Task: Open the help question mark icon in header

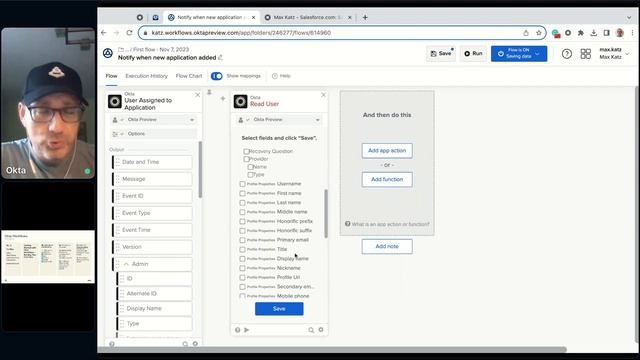Action: tap(567, 53)
